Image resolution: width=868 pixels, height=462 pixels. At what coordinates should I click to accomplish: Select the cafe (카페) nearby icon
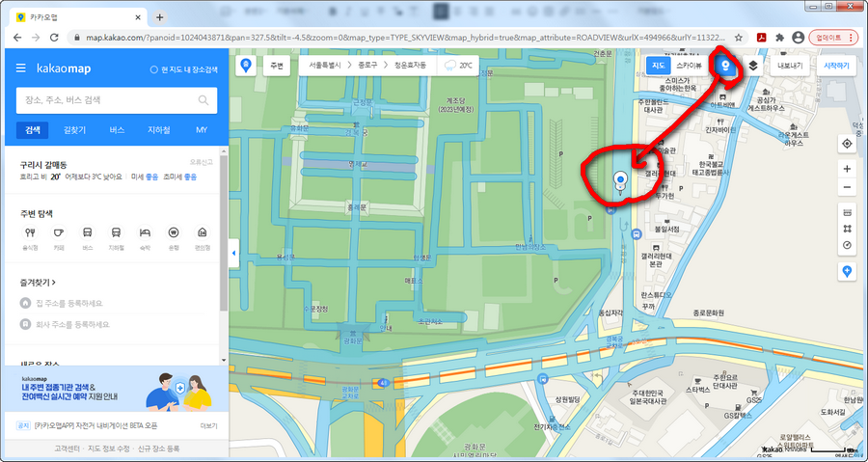tap(59, 232)
